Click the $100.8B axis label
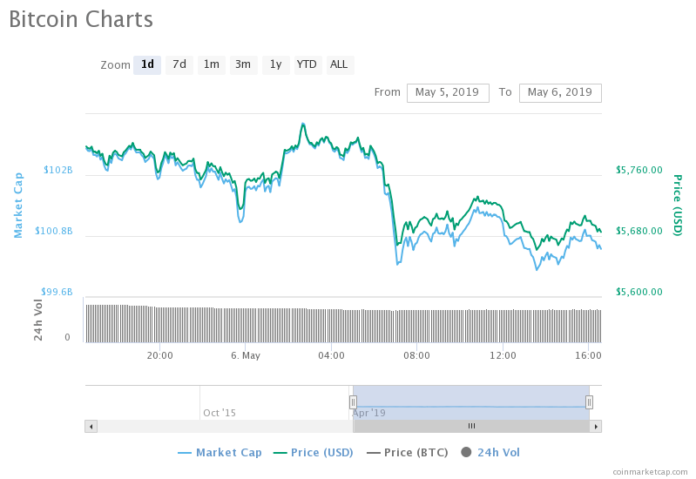696x479 pixels. click(x=54, y=231)
